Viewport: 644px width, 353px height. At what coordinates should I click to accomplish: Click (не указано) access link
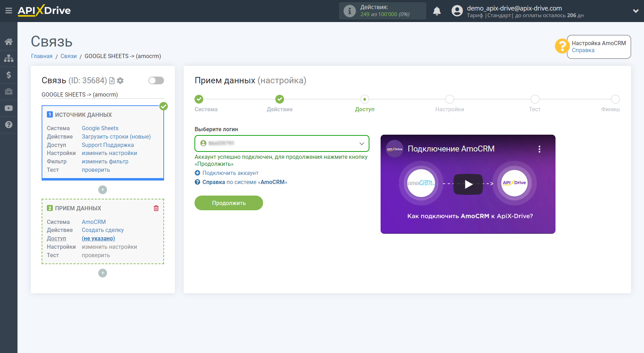[98, 239]
